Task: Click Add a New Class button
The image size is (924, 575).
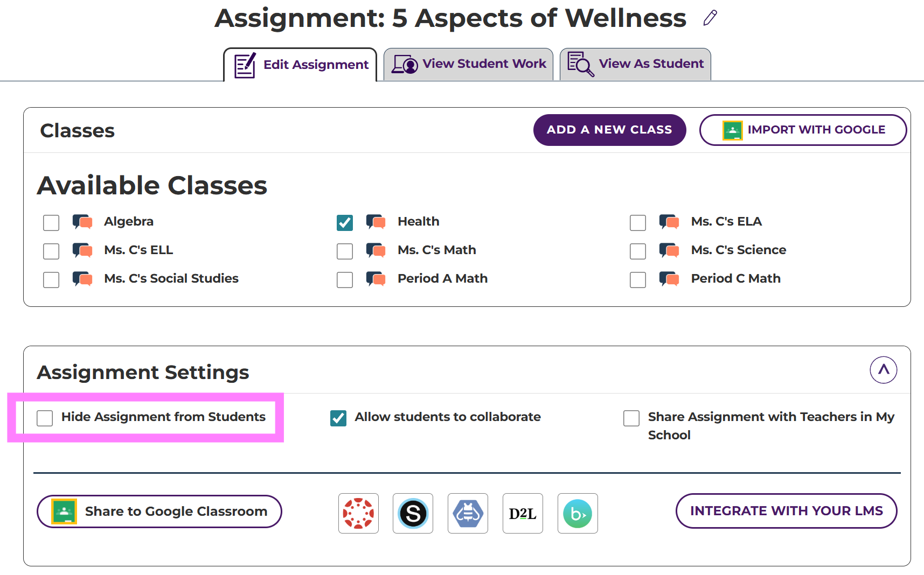Action: tap(609, 130)
